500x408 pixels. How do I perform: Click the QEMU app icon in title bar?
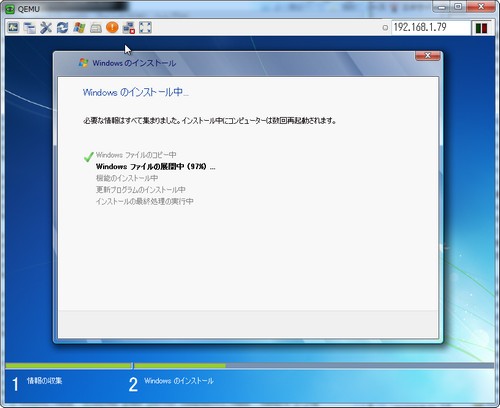[x=10, y=9]
